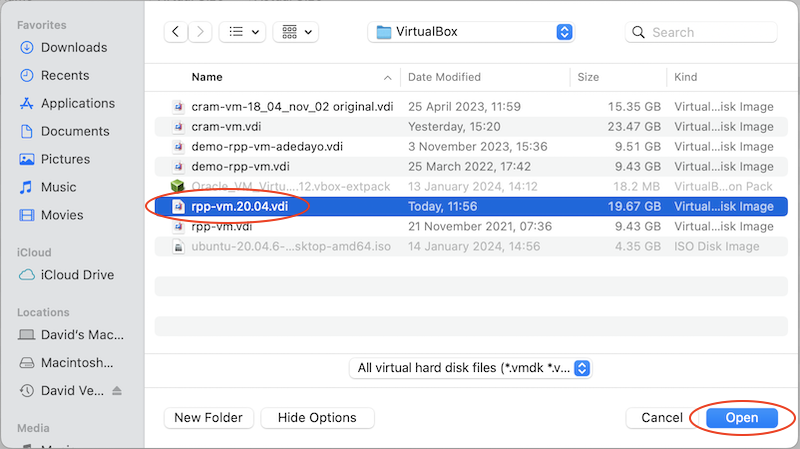The height and width of the screenshot is (449, 800).
Task: Click the Recents clock icon
Action: point(27,76)
